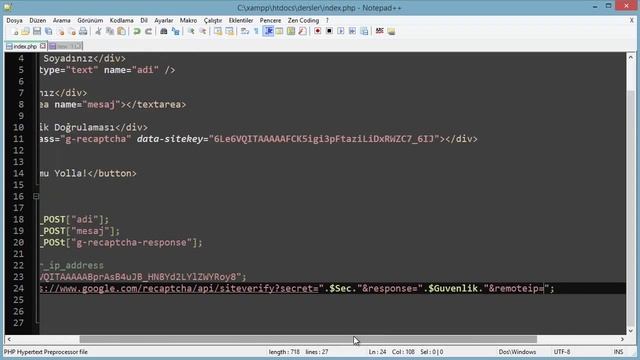
Task: Open the Makro menu
Action: pyautogui.click(x=188, y=20)
